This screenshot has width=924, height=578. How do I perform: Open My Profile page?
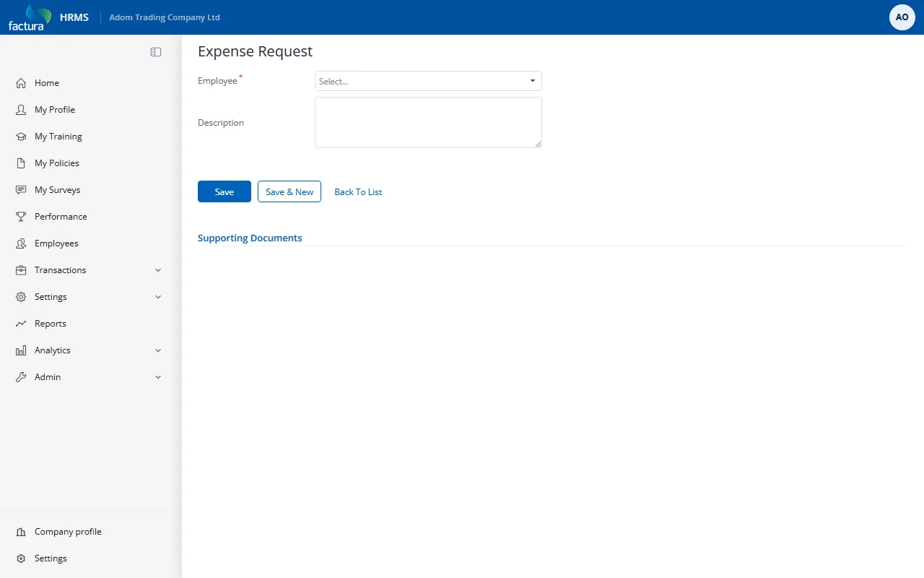[55, 110]
